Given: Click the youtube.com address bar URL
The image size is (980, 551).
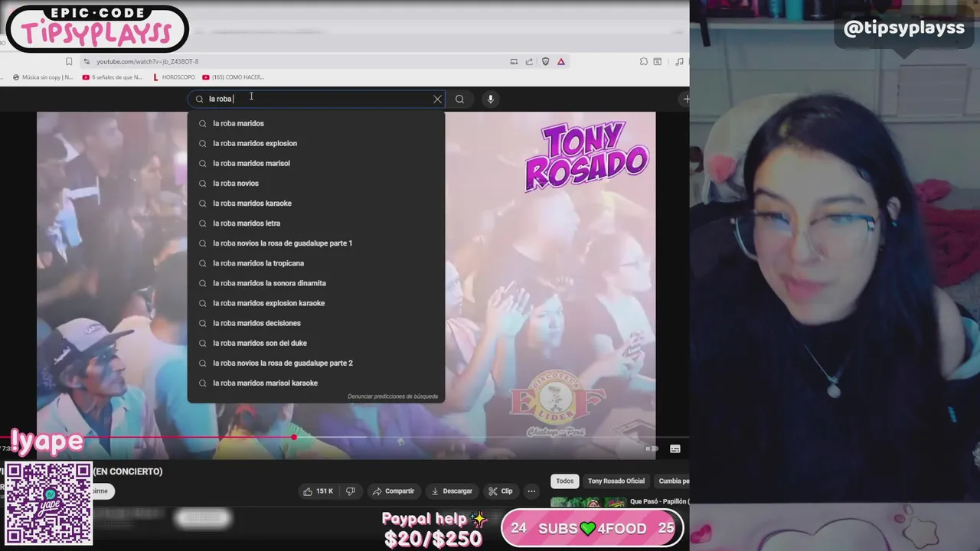Looking at the screenshot, I should 147,61.
